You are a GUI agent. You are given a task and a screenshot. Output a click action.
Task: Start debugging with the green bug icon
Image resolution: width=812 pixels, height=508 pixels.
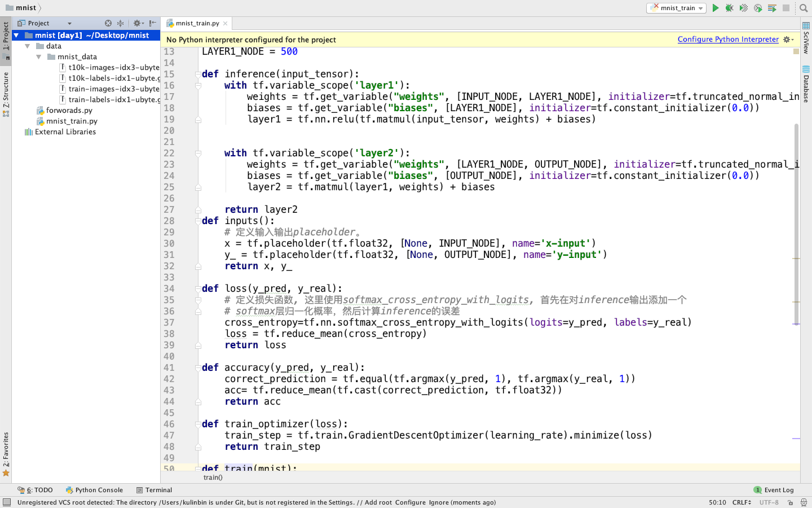click(730, 8)
